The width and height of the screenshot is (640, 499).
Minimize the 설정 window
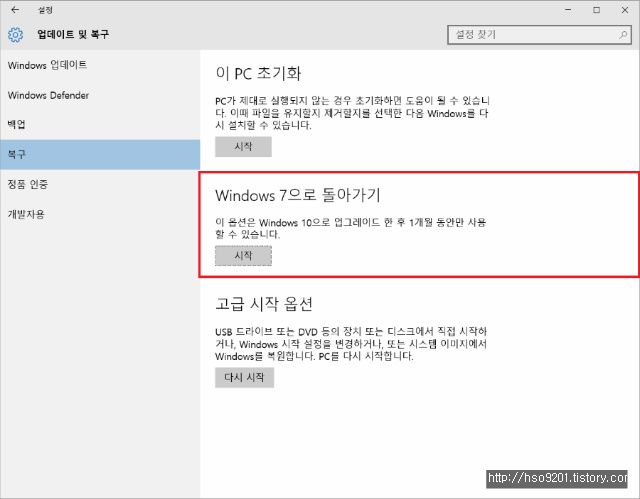click(x=568, y=10)
